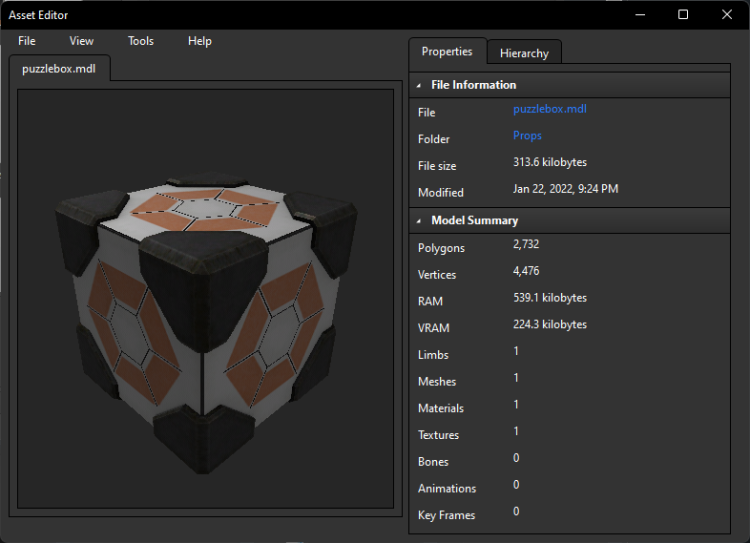This screenshot has height=543, width=750.
Task: Select the VRAM value 224.3 kilobytes
Action: pos(550,324)
